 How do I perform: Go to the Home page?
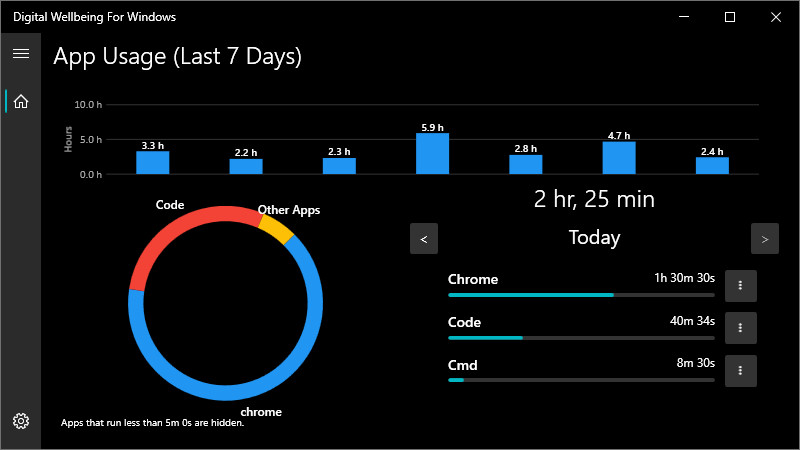click(20, 101)
